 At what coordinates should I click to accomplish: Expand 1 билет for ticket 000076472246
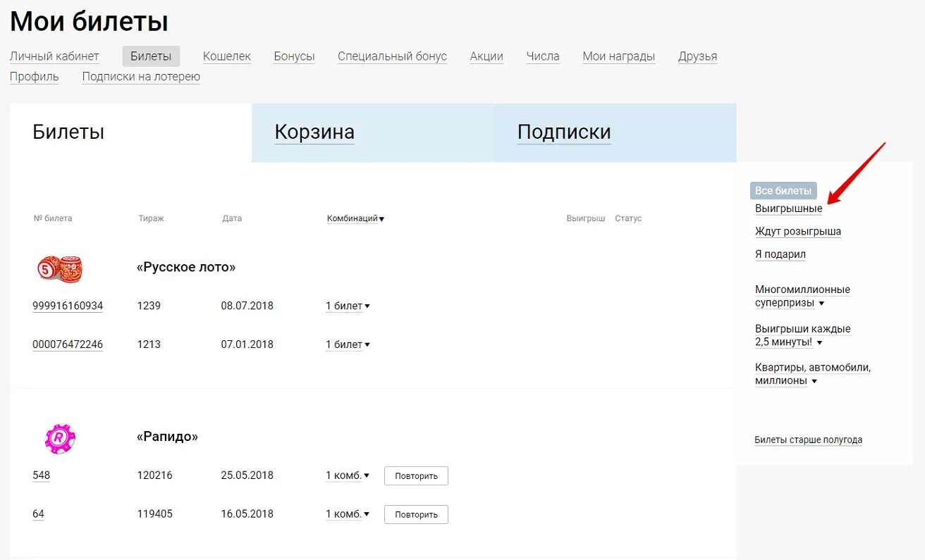tap(348, 344)
